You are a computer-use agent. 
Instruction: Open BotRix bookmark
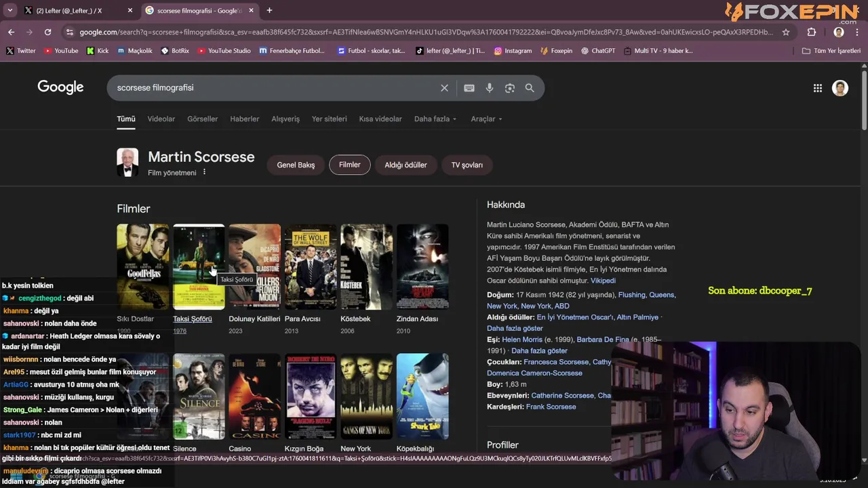pyautogui.click(x=175, y=51)
